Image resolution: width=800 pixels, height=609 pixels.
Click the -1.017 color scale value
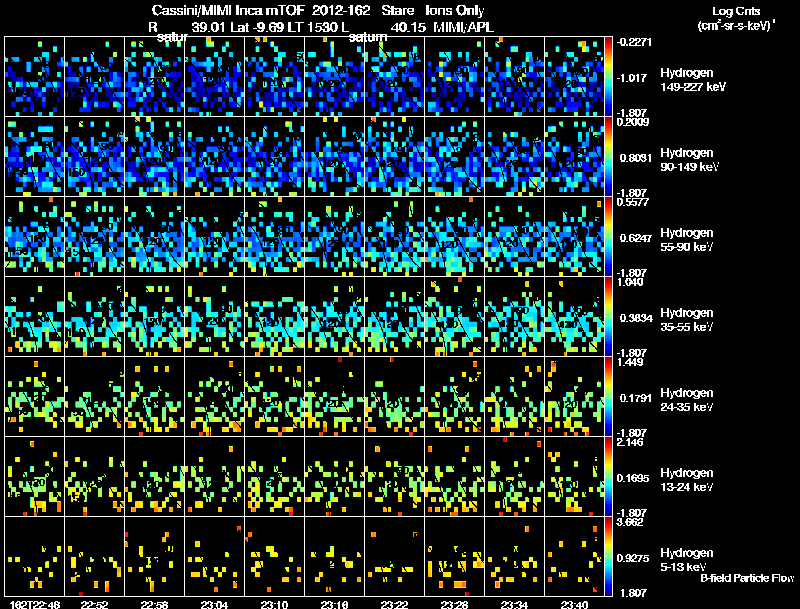tap(634, 78)
